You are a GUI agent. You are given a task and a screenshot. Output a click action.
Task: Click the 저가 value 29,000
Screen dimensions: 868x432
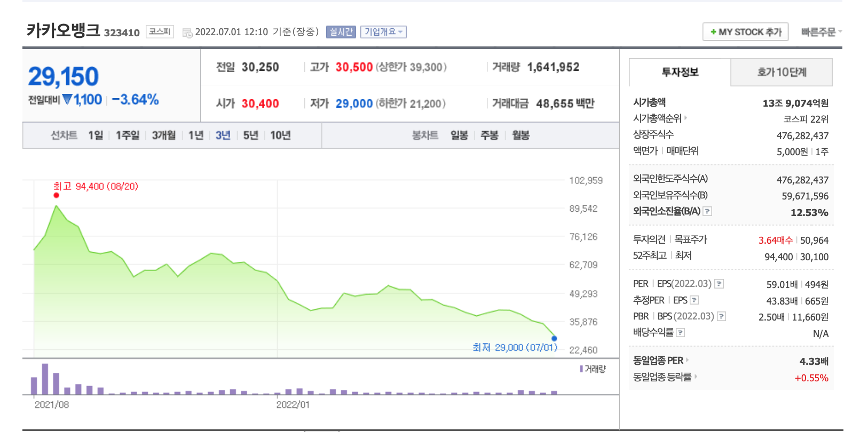point(354,103)
